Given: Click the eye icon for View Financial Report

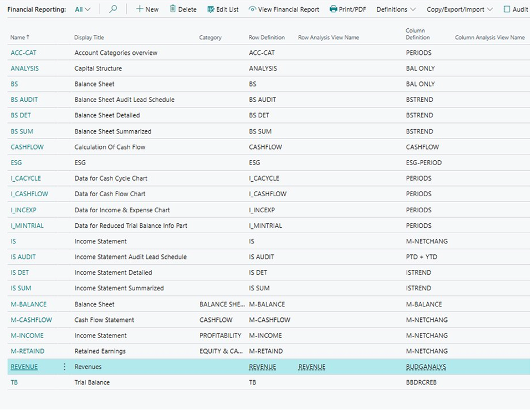Looking at the screenshot, I should 252,9.
